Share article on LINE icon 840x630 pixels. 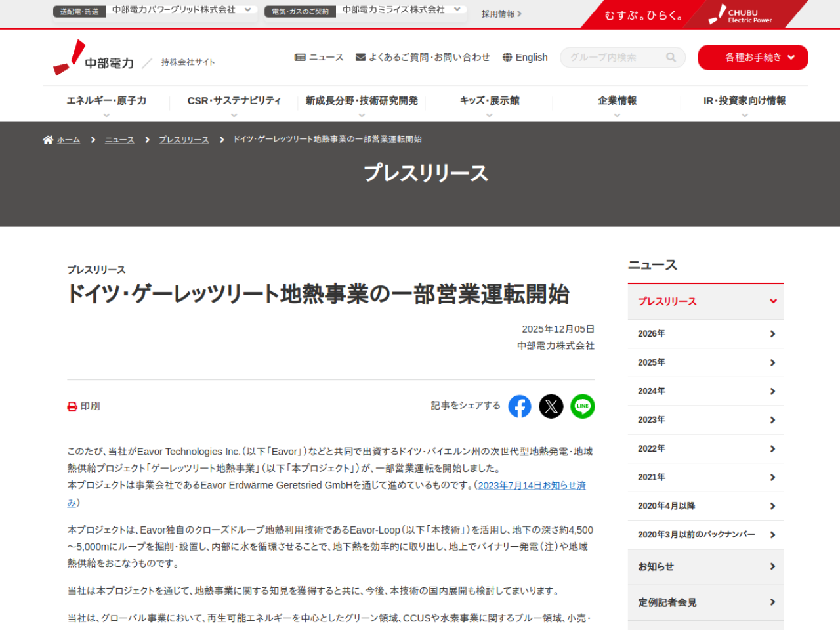pyautogui.click(x=583, y=406)
